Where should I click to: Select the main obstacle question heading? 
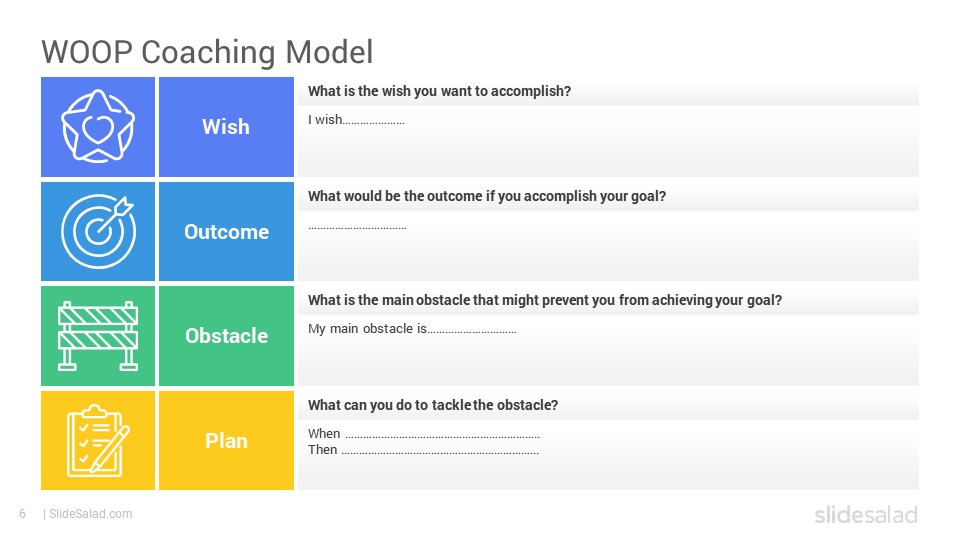coord(545,300)
